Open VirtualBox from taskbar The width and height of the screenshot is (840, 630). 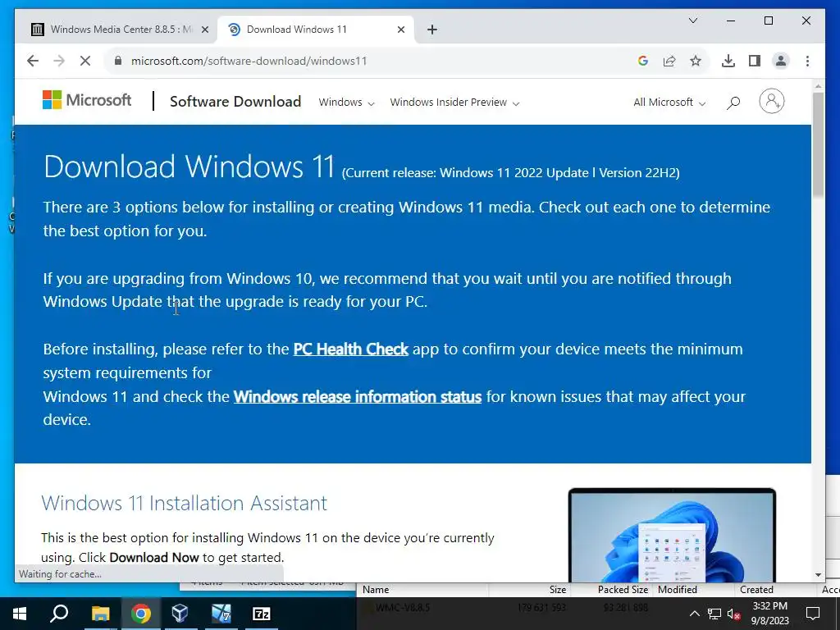click(x=180, y=614)
